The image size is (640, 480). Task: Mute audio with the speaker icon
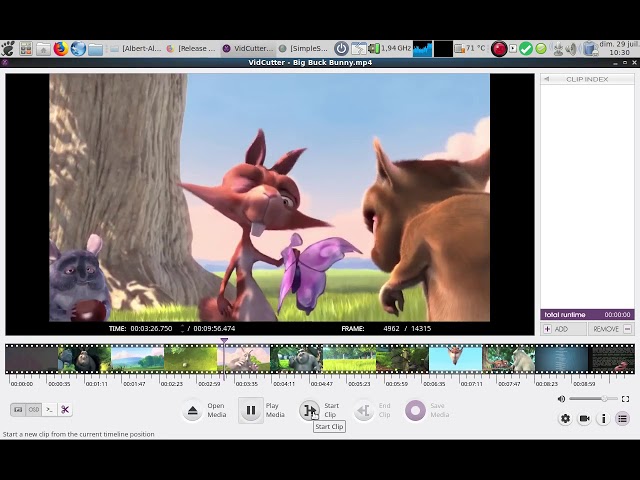click(x=562, y=399)
